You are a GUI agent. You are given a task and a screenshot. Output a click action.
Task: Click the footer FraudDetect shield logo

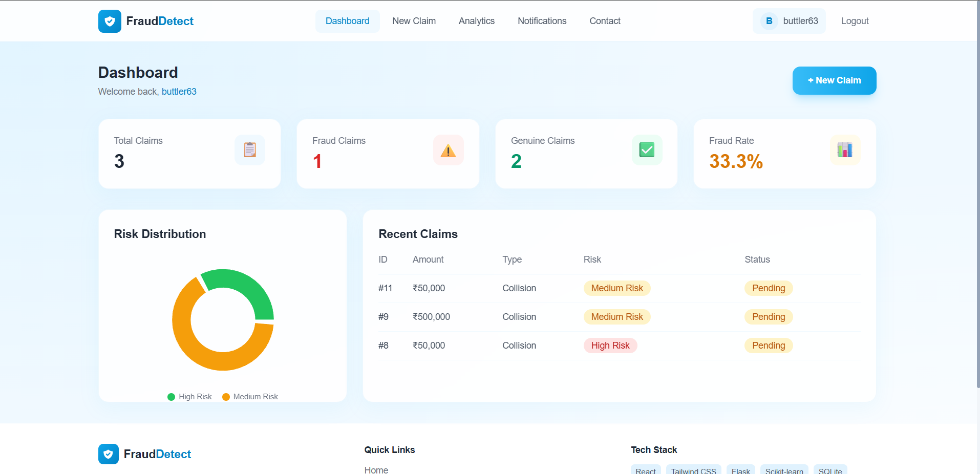(109, 454)
